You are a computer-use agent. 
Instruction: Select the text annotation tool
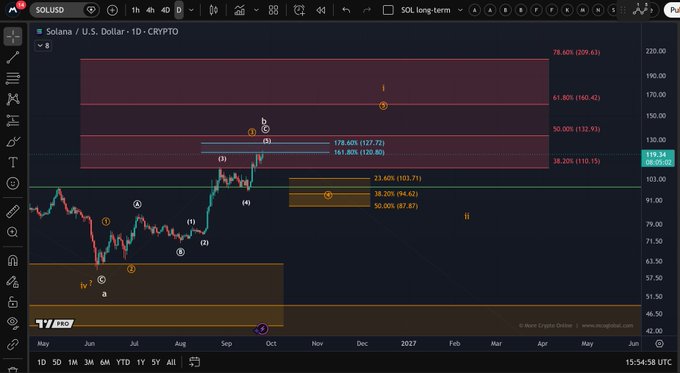[13, 163]
